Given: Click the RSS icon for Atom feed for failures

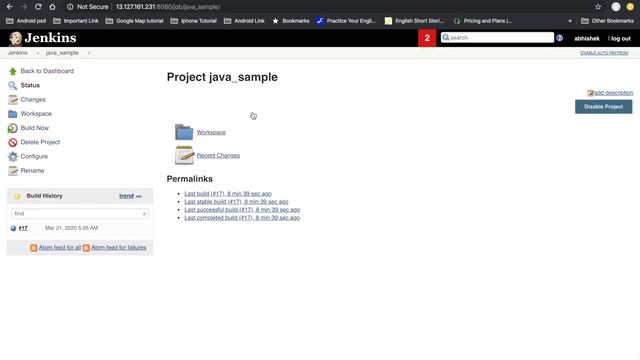Looking at the screenshot, I should click(x=86, y=248).
